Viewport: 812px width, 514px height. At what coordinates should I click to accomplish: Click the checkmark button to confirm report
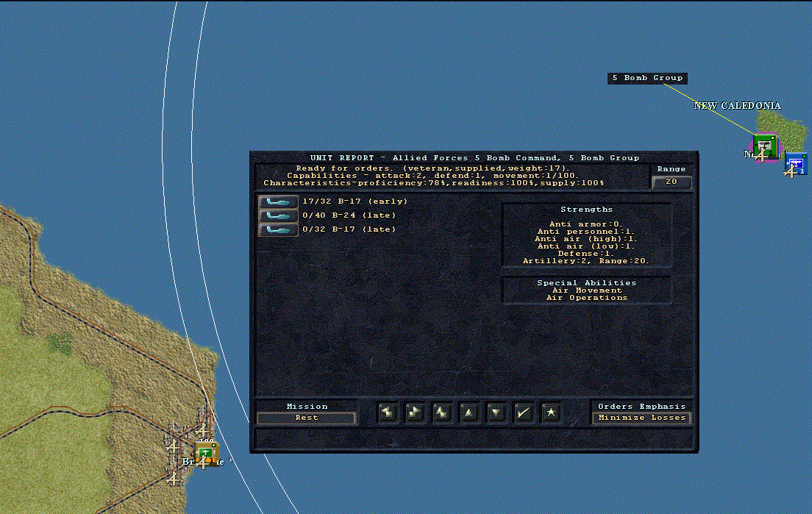pyautogui.click(x=524, y=412)
